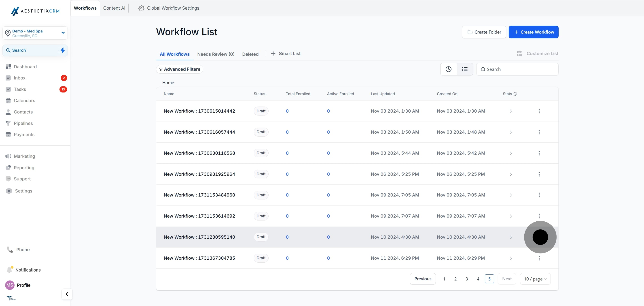
Task: Click the Create Workflow button
Action: (x=533, y=32)
